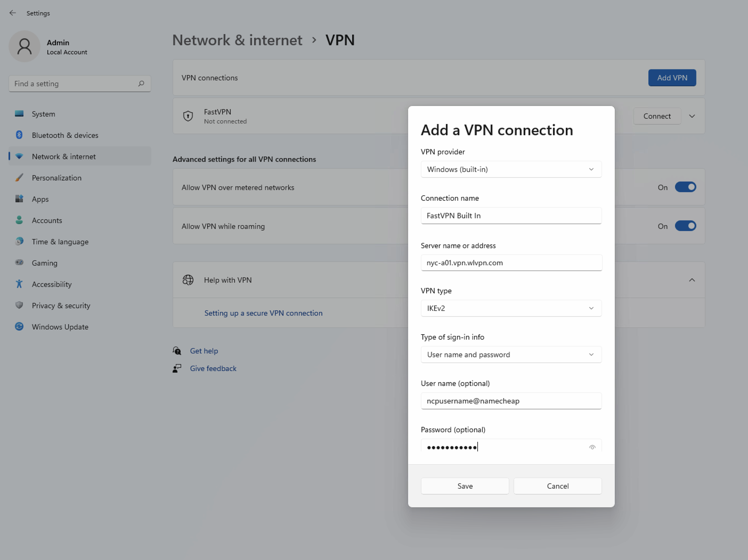Click the Accessibility figure icon

click(x=19, y=284)
